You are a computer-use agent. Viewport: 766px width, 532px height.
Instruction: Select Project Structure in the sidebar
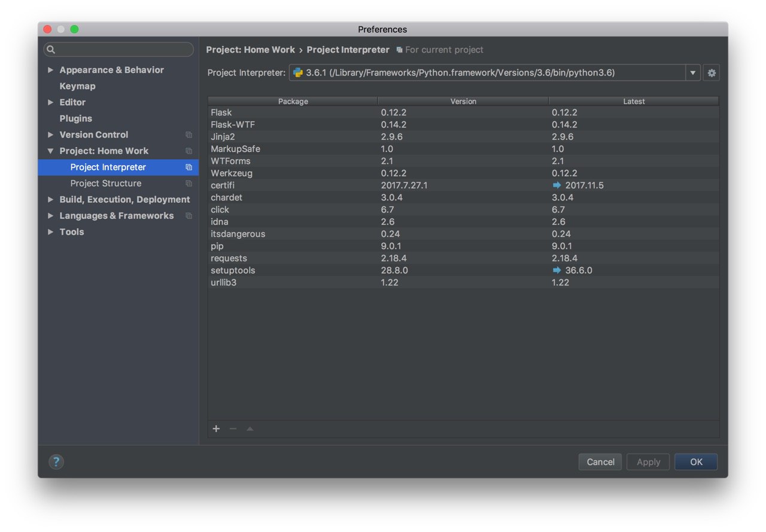point(106,183)
